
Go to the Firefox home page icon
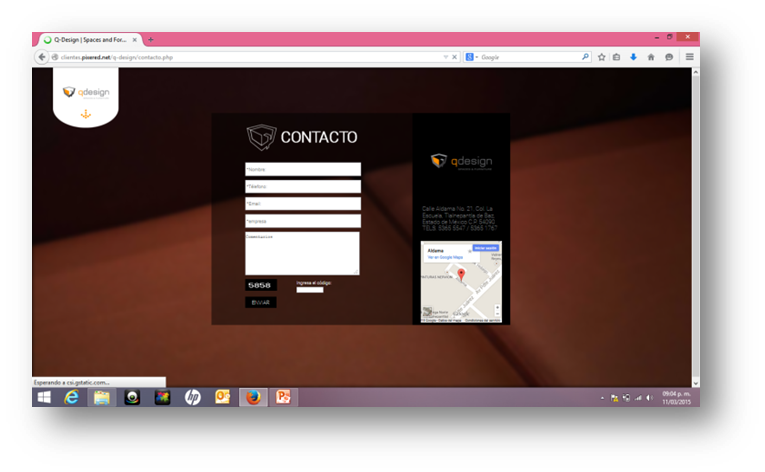[651, 57]
